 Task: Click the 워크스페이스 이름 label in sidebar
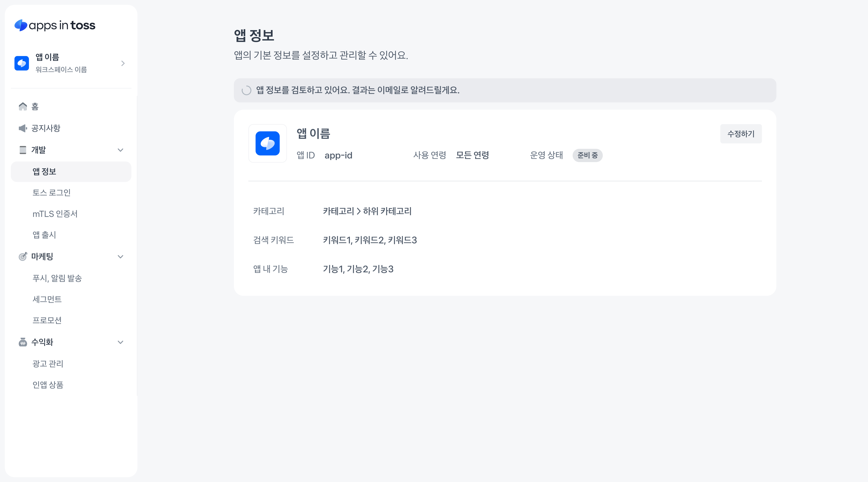pyautogui.click(x=61, y=70)
